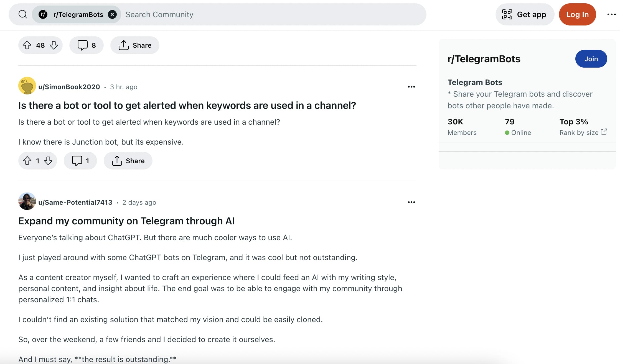Image resolution: width=620 pixels, height=364 pixels.
Task: Open comments on the keyword alert post
Action: [80, 161]
